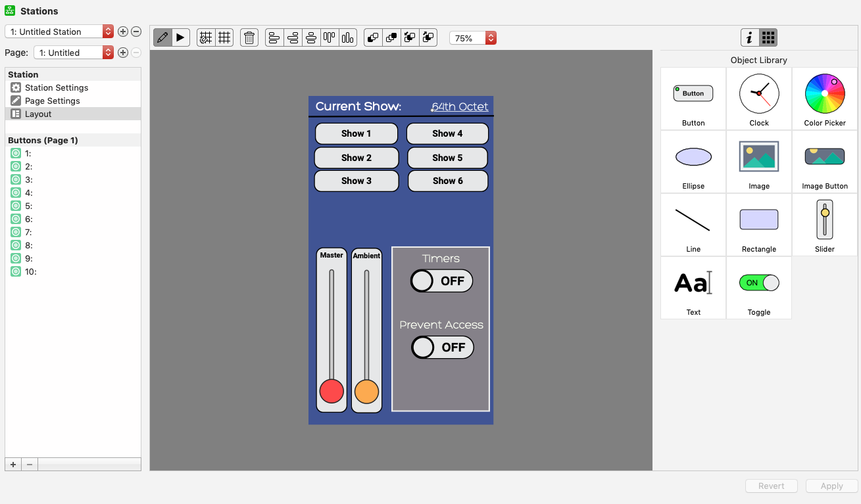Open the info inspector tab icon
The height and width of the screenshot is (504, 861).
click(750, 37)
